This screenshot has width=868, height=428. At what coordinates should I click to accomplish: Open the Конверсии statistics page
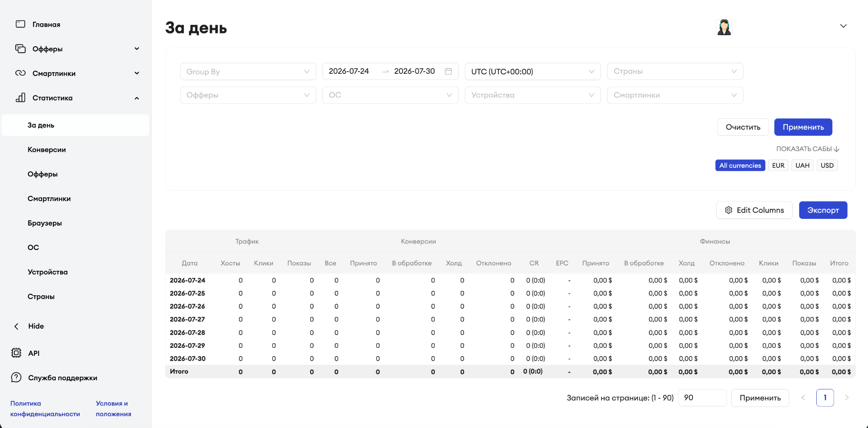click(47, 150)
